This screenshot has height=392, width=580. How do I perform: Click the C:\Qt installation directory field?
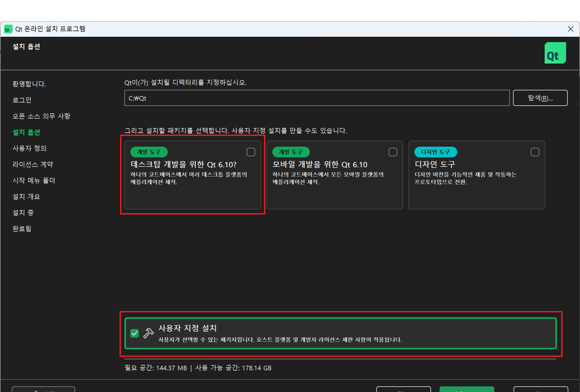[x=316, y=98]
